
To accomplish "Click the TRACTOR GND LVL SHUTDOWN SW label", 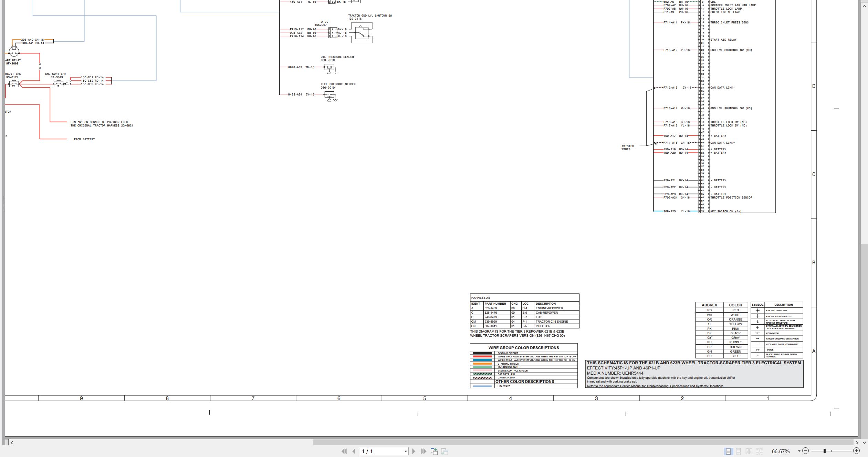I will (x=370, y=16).
